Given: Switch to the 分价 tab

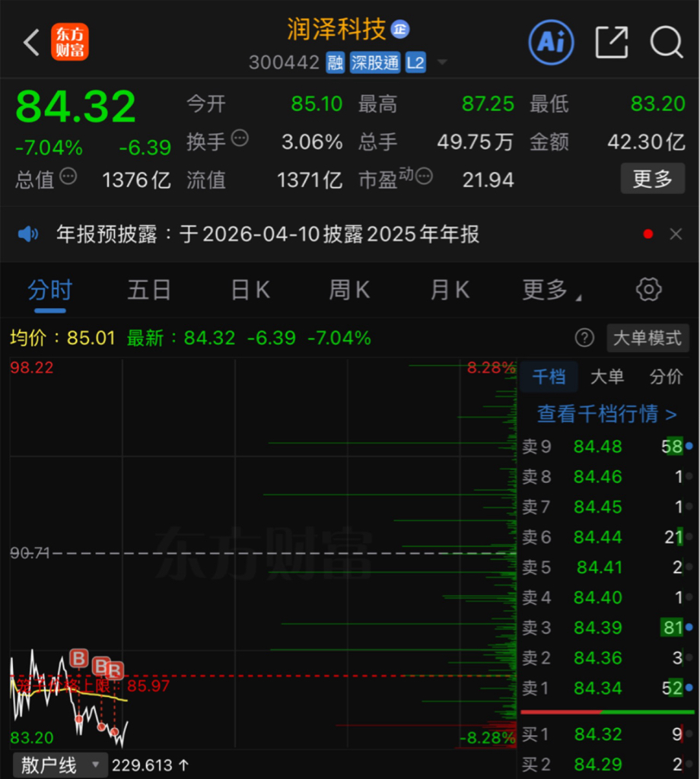Looking at the screenshot, I should point(667,377).
